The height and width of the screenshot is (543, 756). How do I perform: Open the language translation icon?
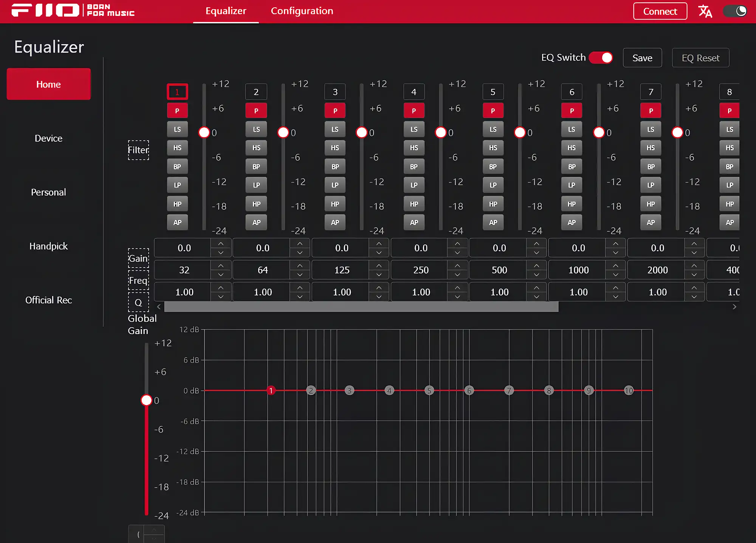705,11
